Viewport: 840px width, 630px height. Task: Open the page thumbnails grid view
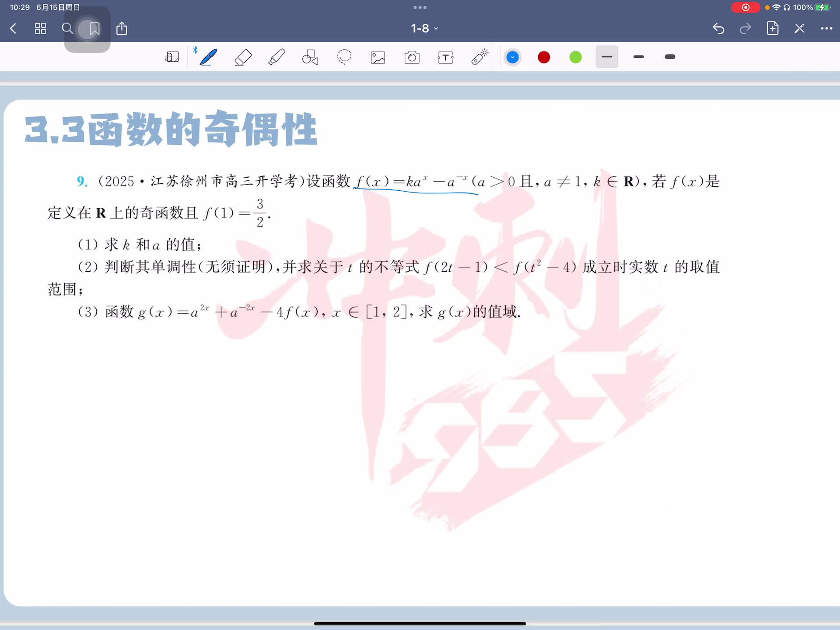click(x=41, y=29)
